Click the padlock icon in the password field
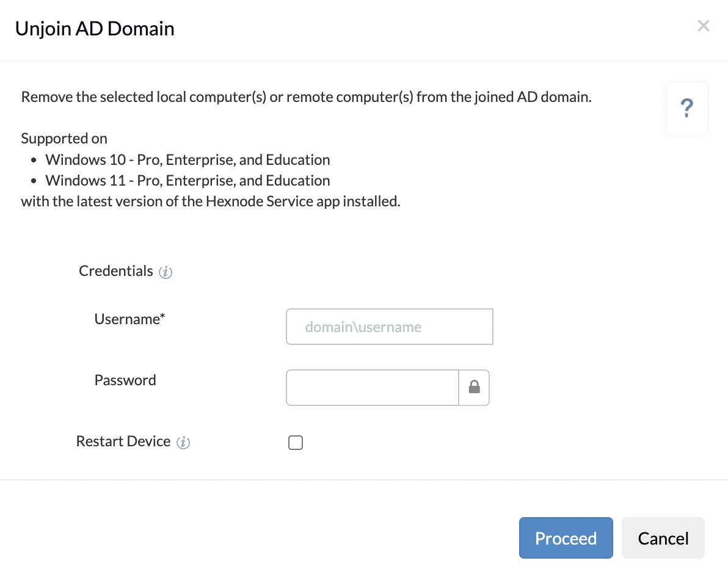 (474, 387)
